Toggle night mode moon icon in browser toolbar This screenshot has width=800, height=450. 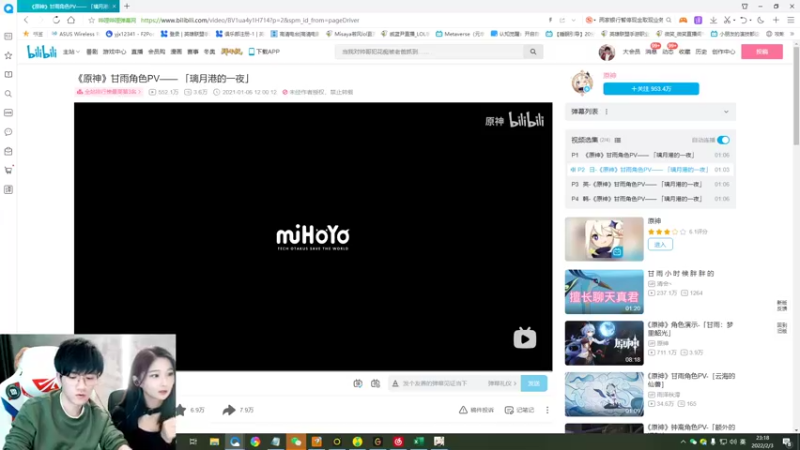(x=760, y=20)
